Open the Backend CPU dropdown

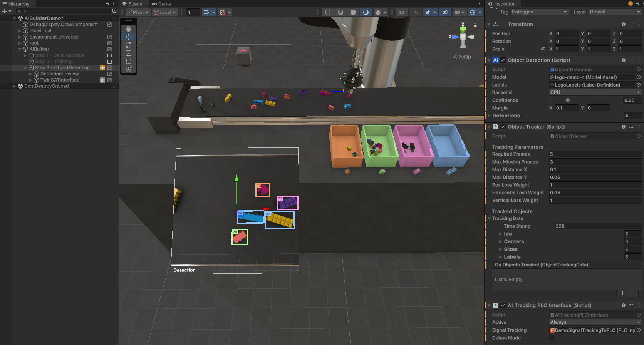click(595, 92)
